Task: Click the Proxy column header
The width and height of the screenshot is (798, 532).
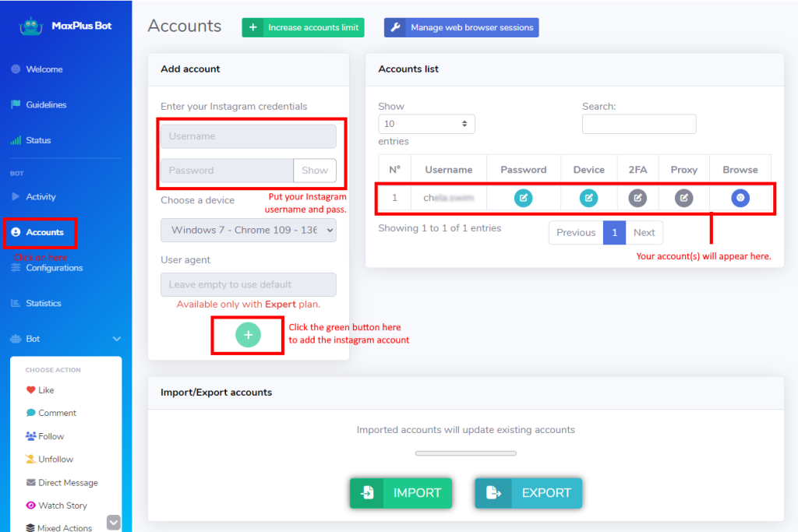Action: (684, 170)
